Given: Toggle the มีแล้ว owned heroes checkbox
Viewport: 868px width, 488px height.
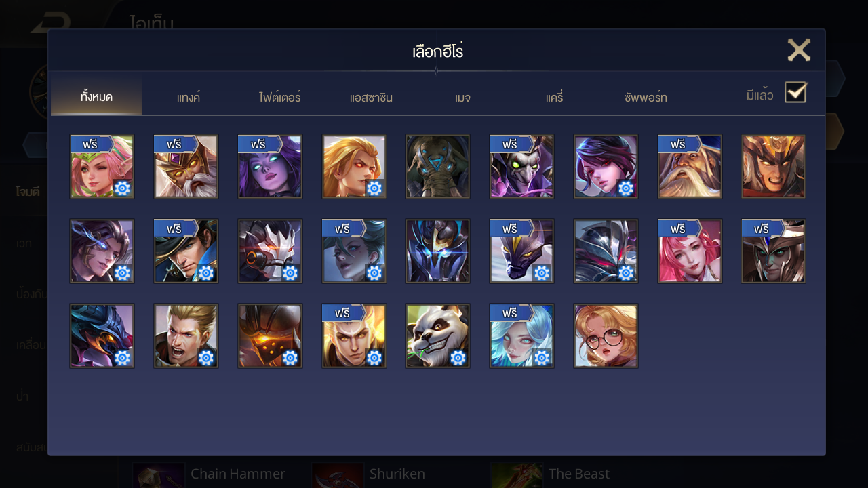Looking at the screenshot, I should point(795,92).
